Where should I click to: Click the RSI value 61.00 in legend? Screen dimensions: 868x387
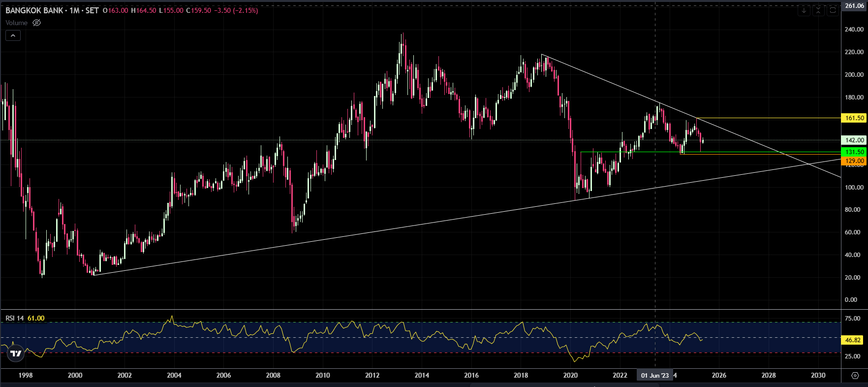coord(36,318)
